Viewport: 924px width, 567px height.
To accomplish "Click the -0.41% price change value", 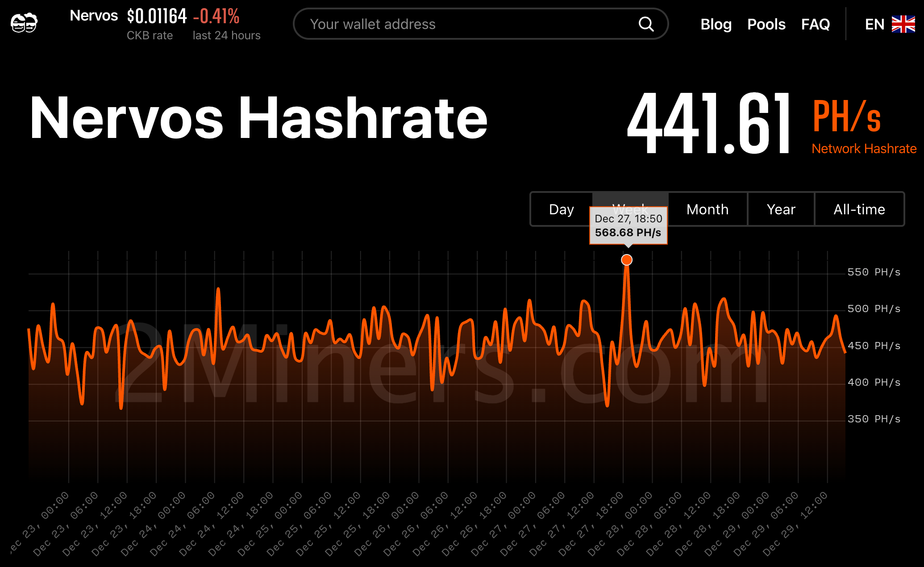I will click(x=216, y=17).
